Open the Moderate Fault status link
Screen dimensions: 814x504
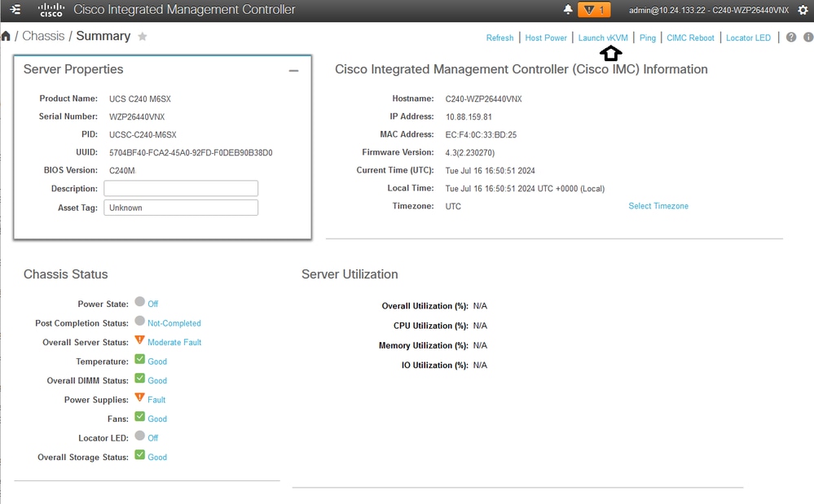click(174, 342)
